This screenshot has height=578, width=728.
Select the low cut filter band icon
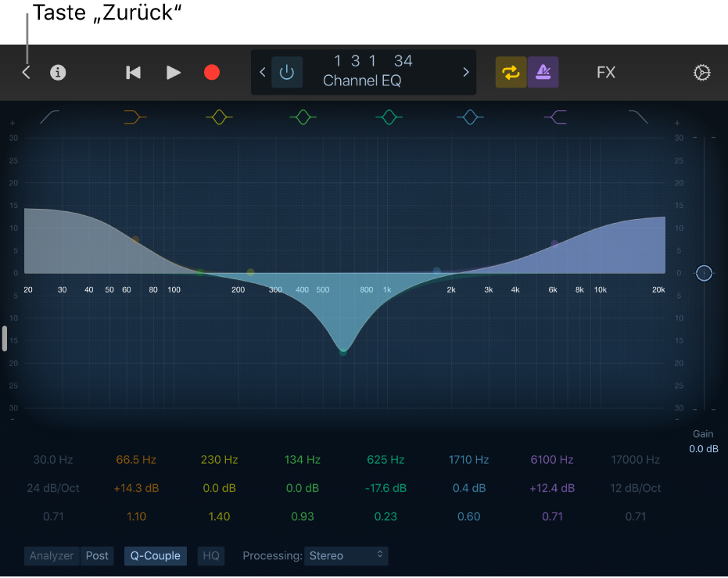[48, 117]
